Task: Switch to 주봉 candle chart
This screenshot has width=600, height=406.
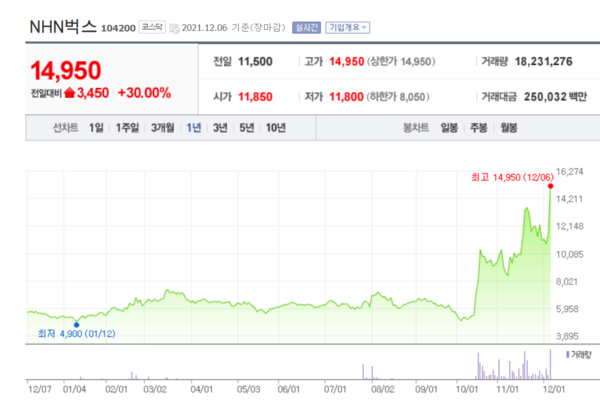Action: 479,128
